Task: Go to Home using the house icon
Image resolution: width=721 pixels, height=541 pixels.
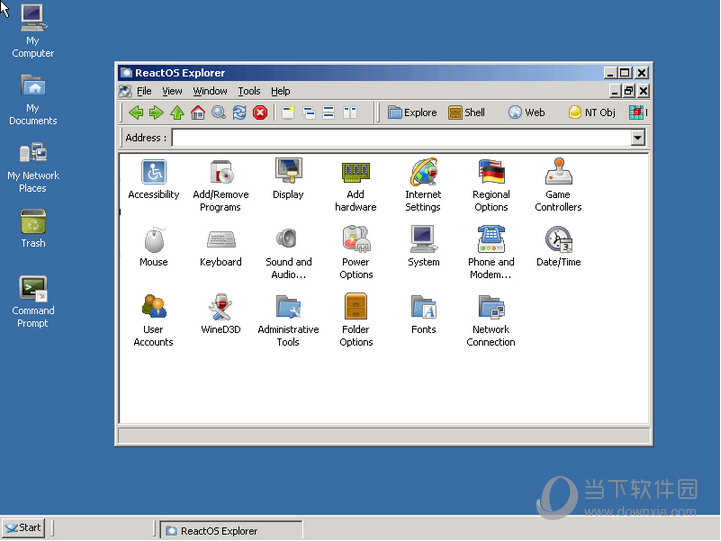Action: (198, 113)
